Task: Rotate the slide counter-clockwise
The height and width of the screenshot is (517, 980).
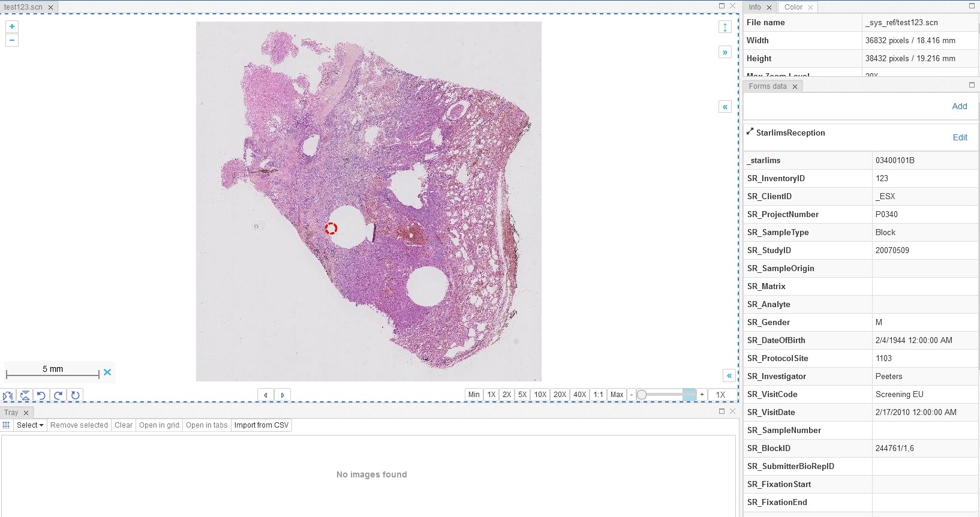Action: point(41,395)
